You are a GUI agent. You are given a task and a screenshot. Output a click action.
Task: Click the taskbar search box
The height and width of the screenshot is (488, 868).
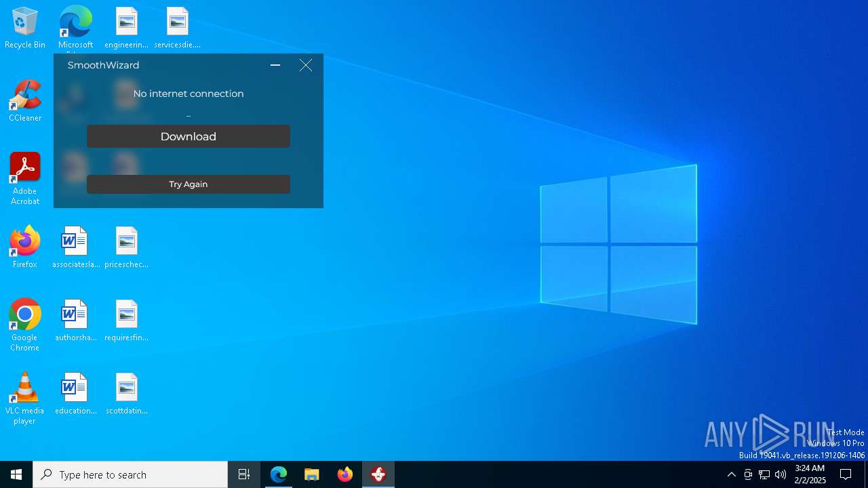click(x=130, y=474)
